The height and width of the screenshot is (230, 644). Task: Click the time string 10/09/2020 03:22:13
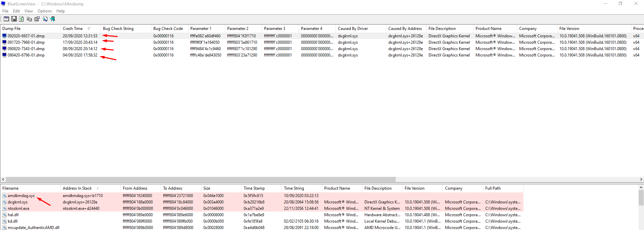coord(301,196)
